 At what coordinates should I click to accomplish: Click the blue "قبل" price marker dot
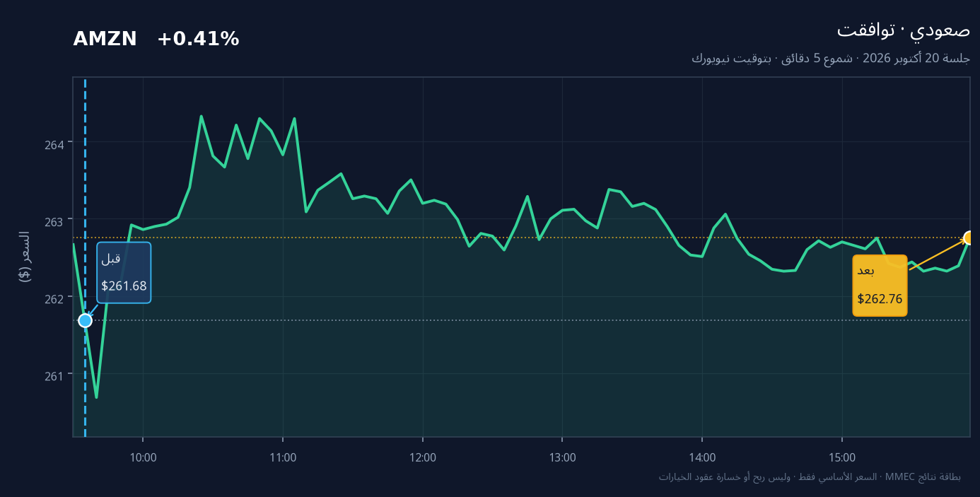tap(85, 320)
